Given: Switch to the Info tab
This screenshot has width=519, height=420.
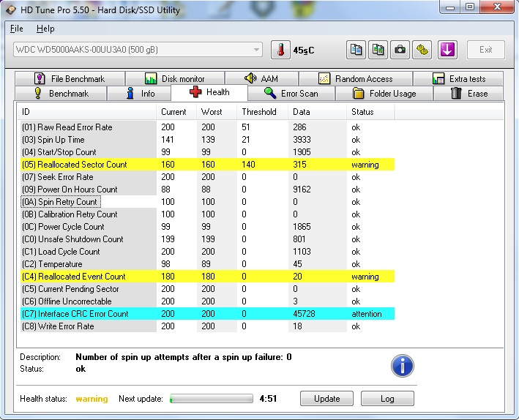Looking at the screenshot, I should [140, 94].
